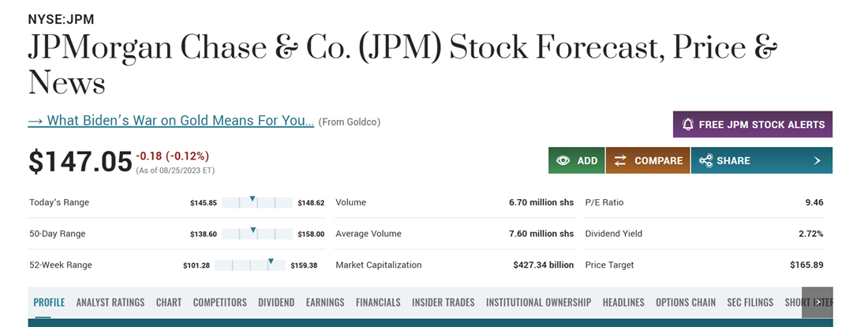Select the Competitors tab
The image size is (868, 327).
click(219, 303)
